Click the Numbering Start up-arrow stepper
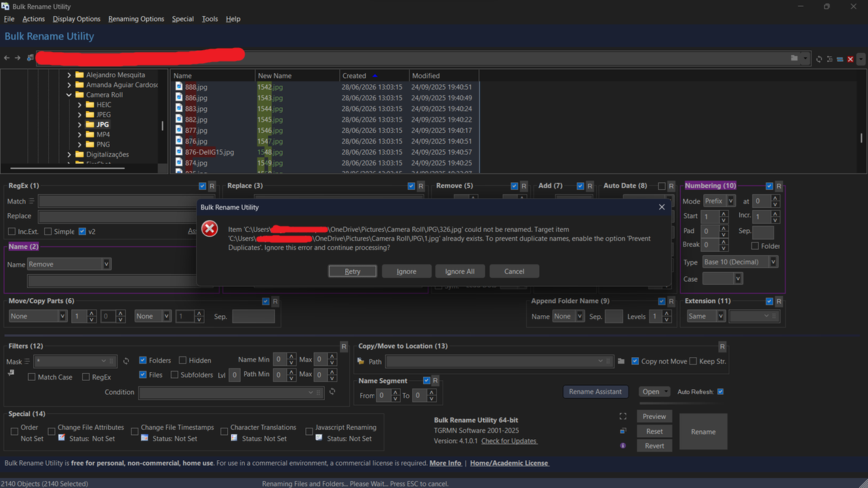868x488 pixels. click(x=724, y=213)
